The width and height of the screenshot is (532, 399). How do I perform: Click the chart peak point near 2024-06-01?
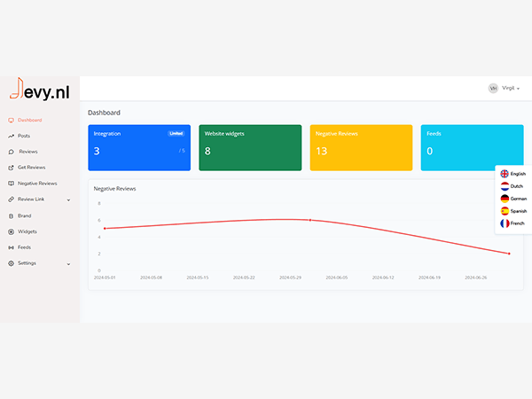[x=310, y=220]
